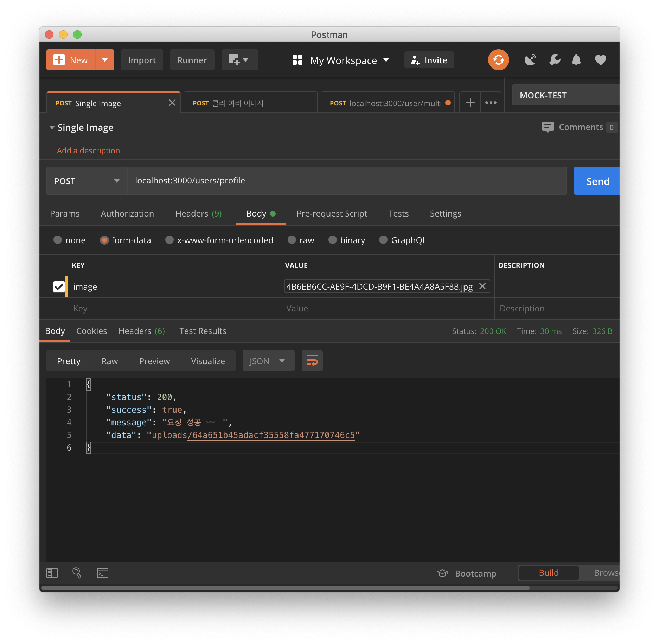Click the Import button

pos(142,60)
